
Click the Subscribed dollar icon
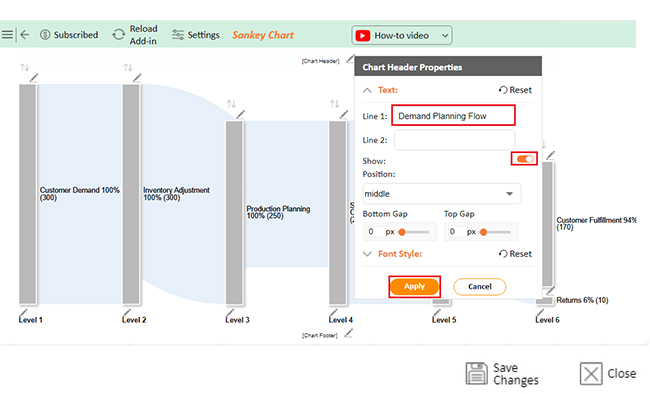coord(45,35)
